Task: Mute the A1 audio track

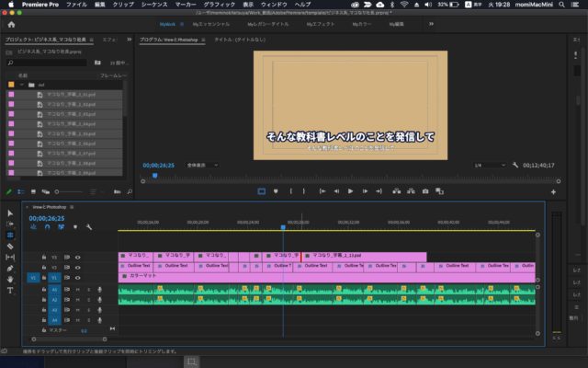Action: point(78,289)
